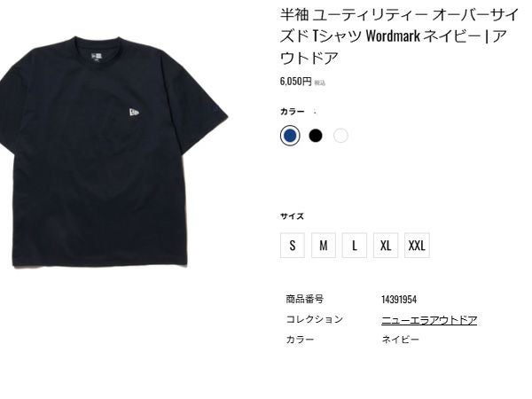Click the サイズ heading above size buttons
Image resolution: width=532 pixels, height=399 pixels.
pyautogui.click(x=292, y=216)
